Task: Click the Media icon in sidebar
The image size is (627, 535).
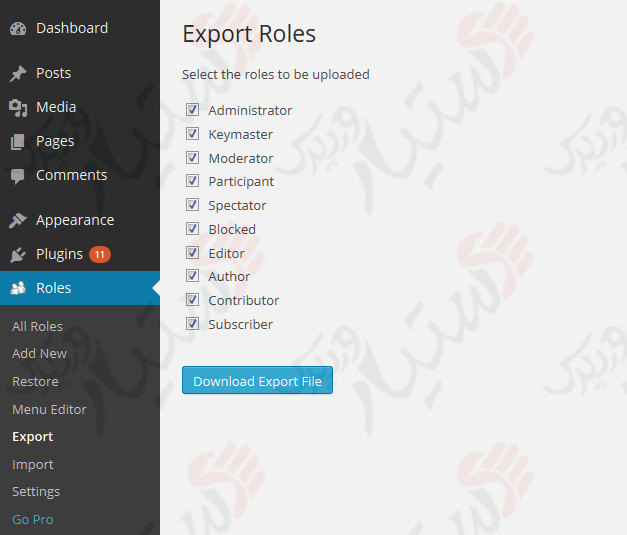Action: [x=18, y=108]
